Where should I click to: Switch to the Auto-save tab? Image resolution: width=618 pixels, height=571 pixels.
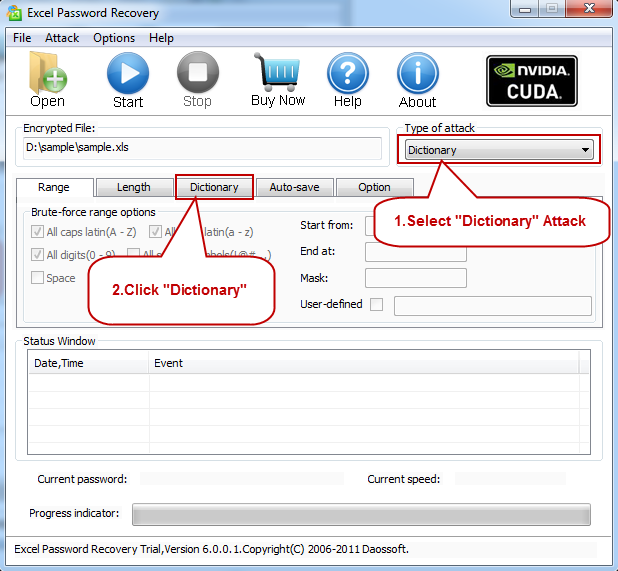click(x=294, y=187)
